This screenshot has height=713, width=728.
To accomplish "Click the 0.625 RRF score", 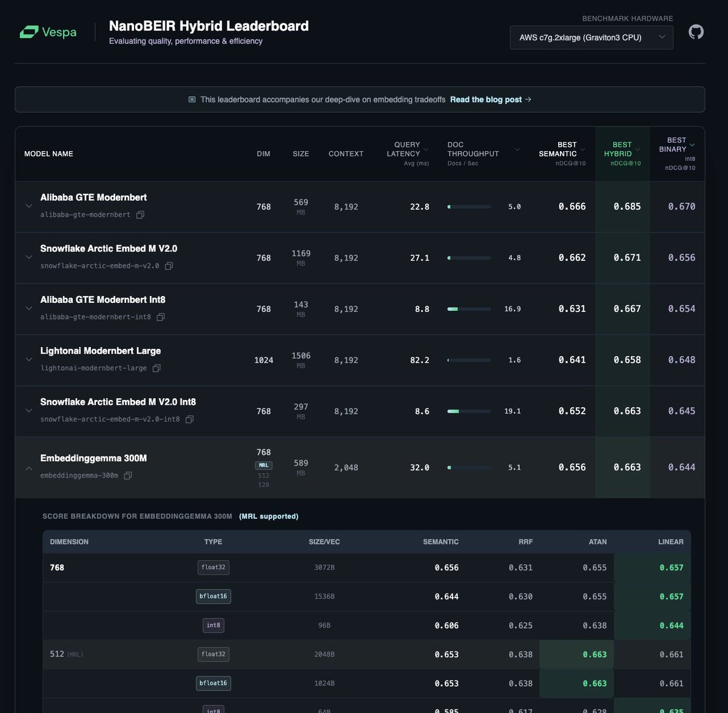I will [521, 626].
